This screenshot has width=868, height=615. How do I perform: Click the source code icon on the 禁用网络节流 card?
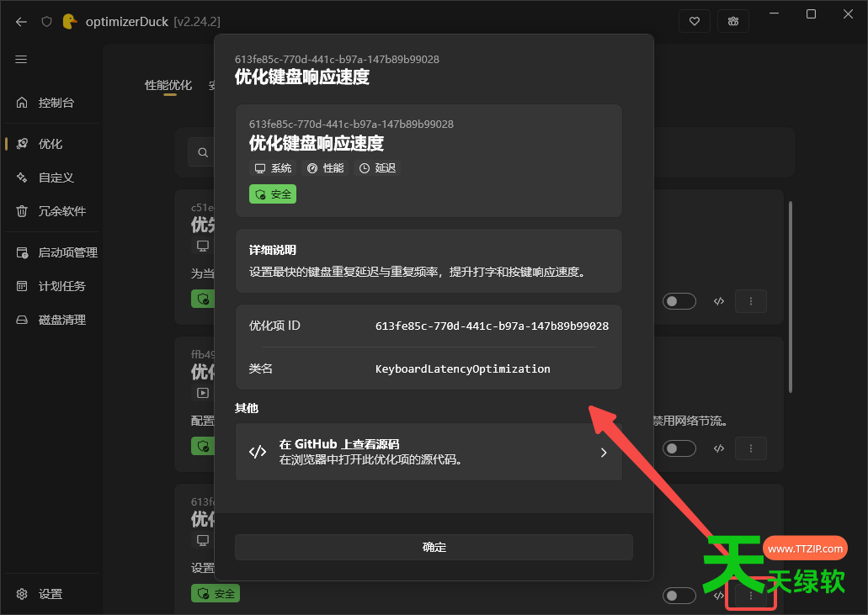719,448
